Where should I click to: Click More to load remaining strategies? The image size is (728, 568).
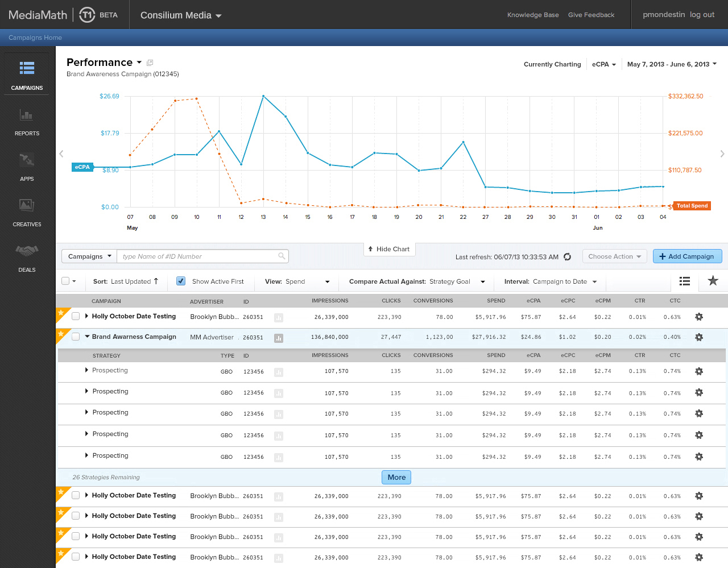pos(396,478)
